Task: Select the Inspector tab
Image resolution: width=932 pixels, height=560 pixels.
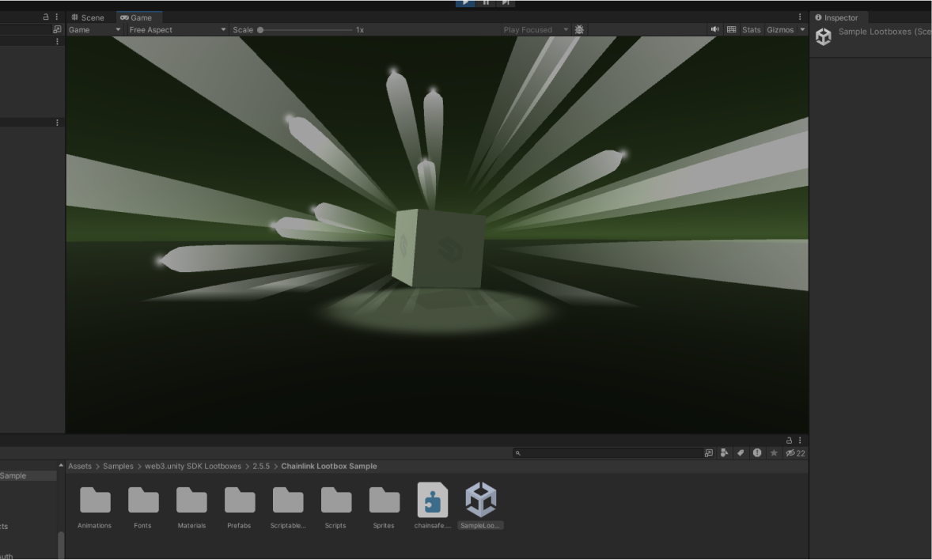Action: point(836,17)
